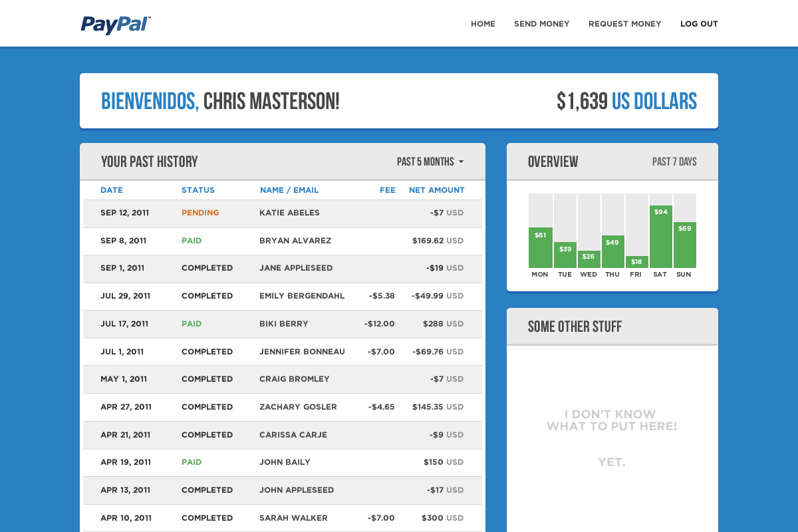Click the PayPal logo
Viewport: 798px width, 532px height.
pos(116,25)
